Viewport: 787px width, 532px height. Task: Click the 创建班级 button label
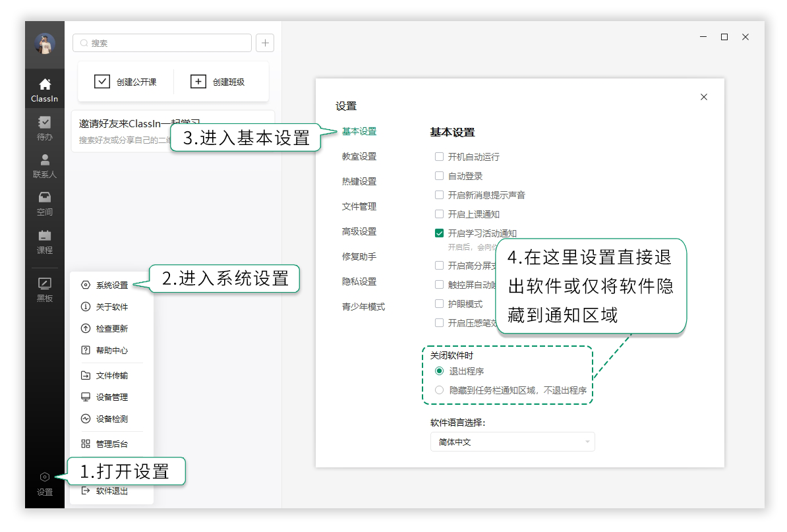point(228,82)
